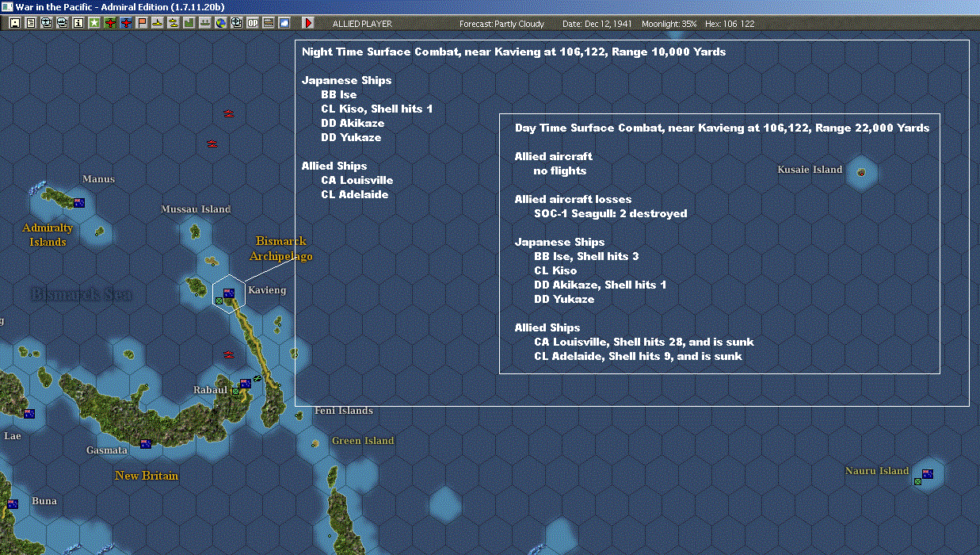Click the red play arrow end-turn icon
The height and width of the screenshot is (555, 980).
coord(308,23)
